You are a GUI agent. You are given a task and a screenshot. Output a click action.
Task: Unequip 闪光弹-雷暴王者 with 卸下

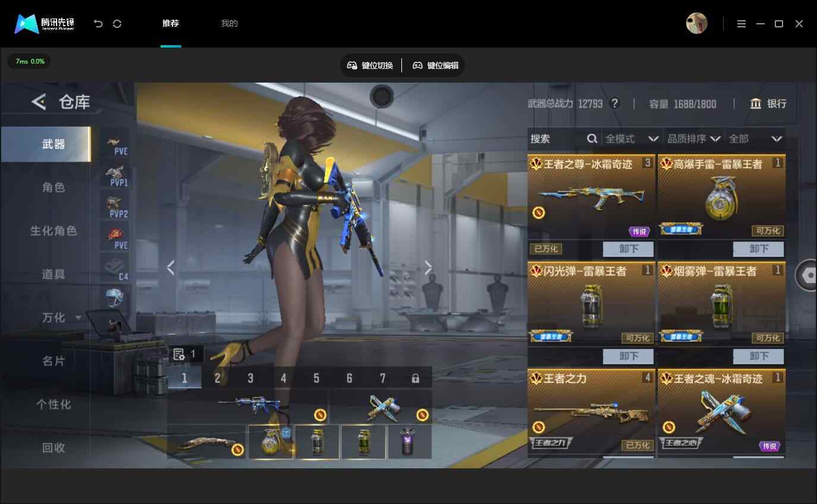pos(628,356)
